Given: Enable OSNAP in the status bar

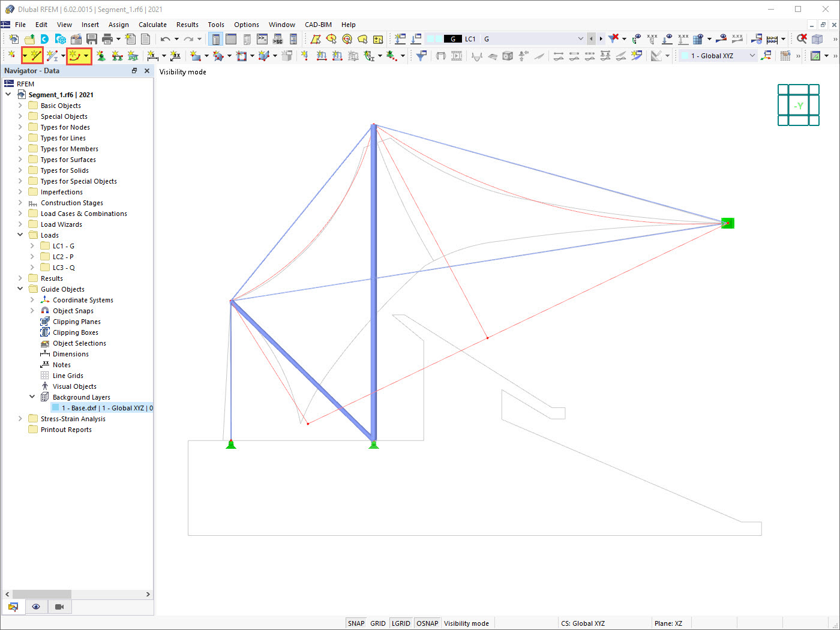Looking at the screenshot, I should pos(427,623).
